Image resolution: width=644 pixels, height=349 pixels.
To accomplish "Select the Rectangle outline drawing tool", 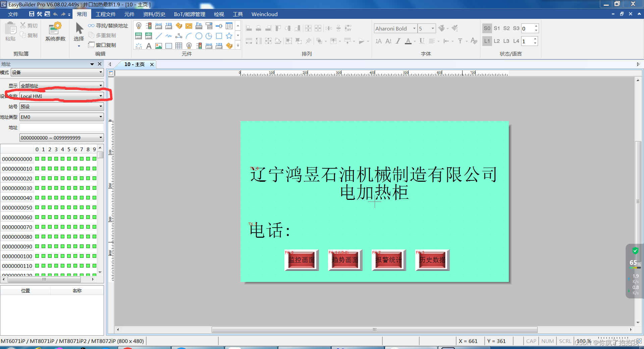I will (x=219, y=36).
